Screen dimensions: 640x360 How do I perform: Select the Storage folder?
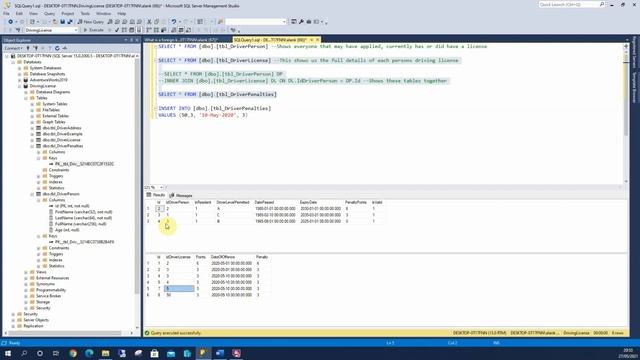43,302
